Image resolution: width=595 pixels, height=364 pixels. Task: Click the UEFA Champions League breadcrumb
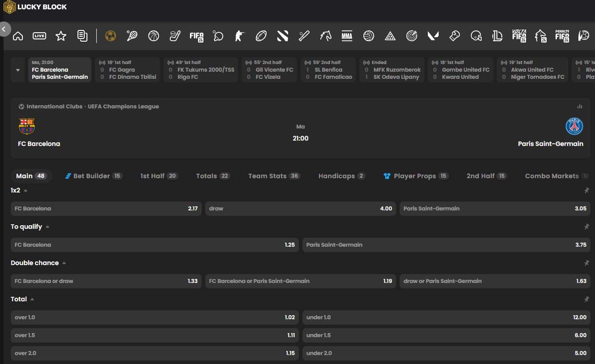click(123, 107)
